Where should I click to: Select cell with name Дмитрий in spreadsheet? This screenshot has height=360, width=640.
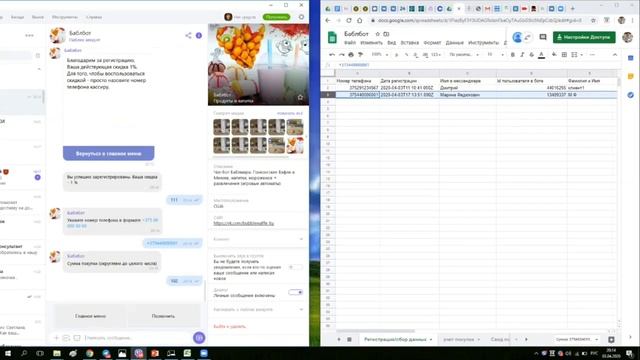click(467, 88)
